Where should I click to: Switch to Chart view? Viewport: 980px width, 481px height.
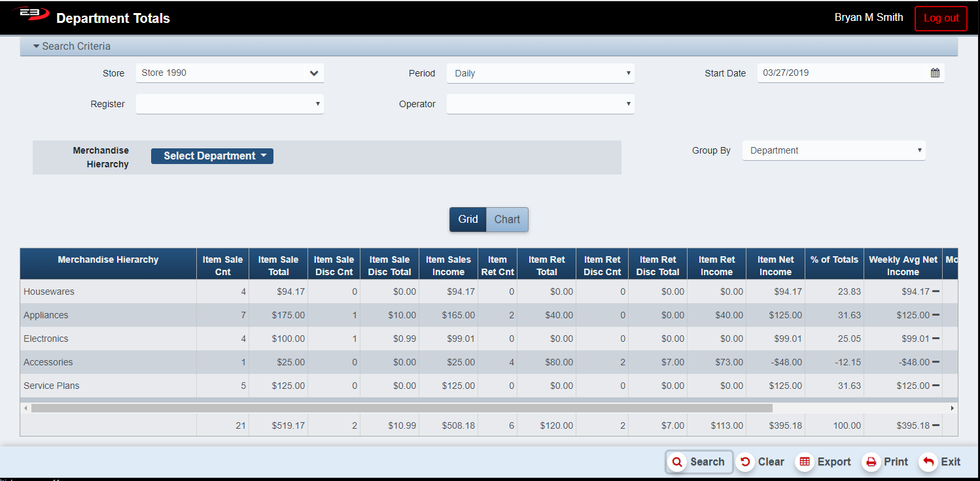click(507, 220)
